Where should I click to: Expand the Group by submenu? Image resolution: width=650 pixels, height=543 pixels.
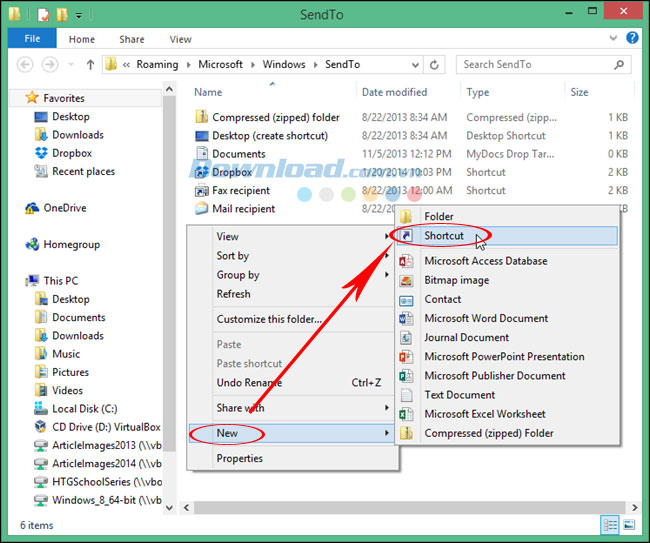coord(387,274)
